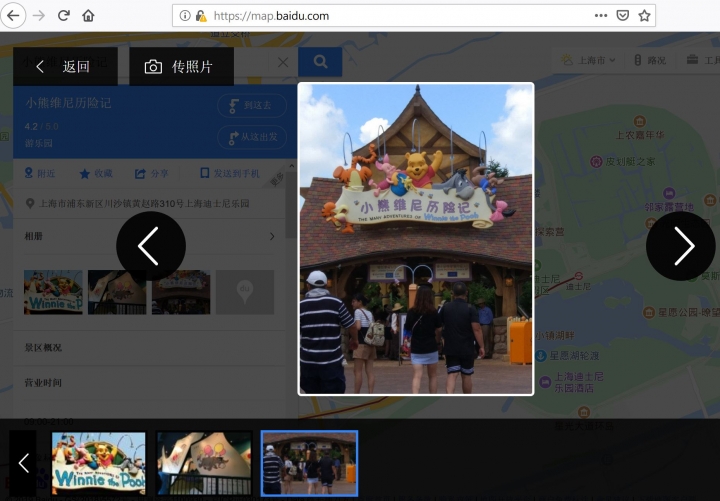This screenshot has height=501, width=720.
Task: Show previous photo with large left arrow
Action: 151,246
